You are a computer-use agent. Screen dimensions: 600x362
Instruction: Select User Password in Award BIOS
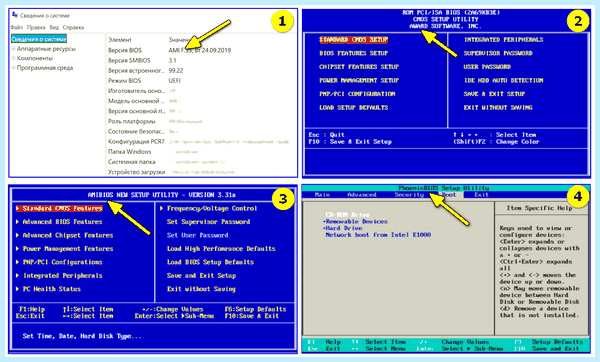coord(487,67)
